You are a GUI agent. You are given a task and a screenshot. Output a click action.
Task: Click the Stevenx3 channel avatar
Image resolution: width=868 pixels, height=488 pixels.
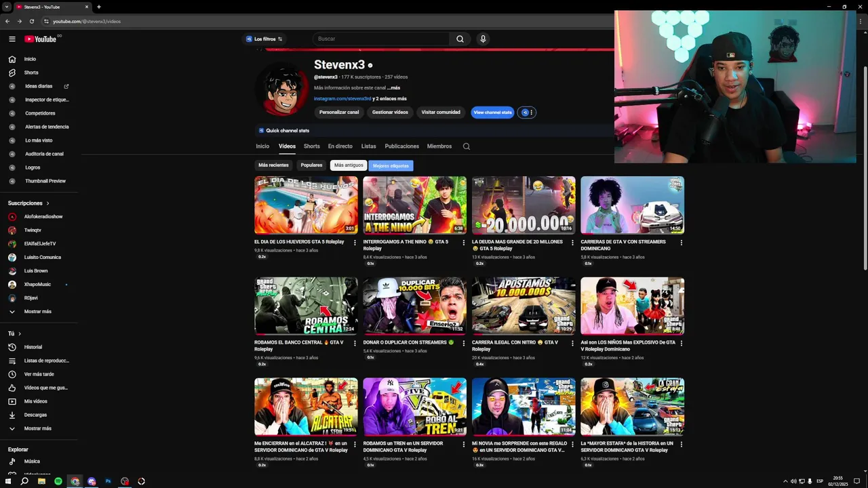pos(282,90)
